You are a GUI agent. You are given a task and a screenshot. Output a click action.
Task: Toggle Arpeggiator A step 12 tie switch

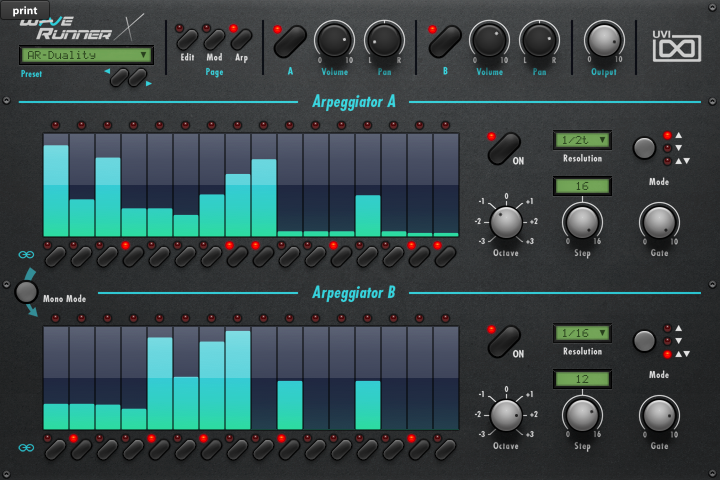coord(342,256)
